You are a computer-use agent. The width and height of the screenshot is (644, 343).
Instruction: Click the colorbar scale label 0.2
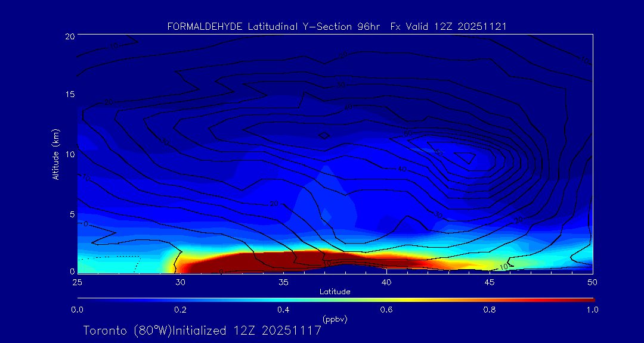tap(180, 310)
